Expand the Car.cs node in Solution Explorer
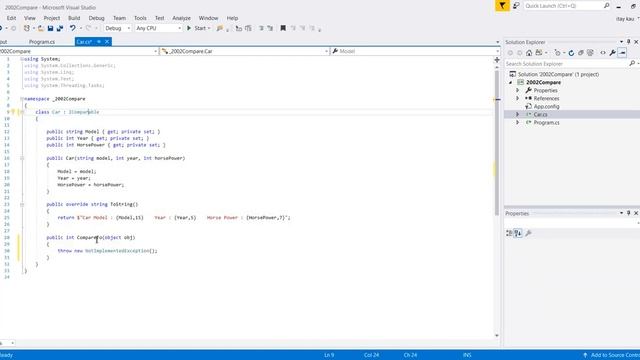 518,114
